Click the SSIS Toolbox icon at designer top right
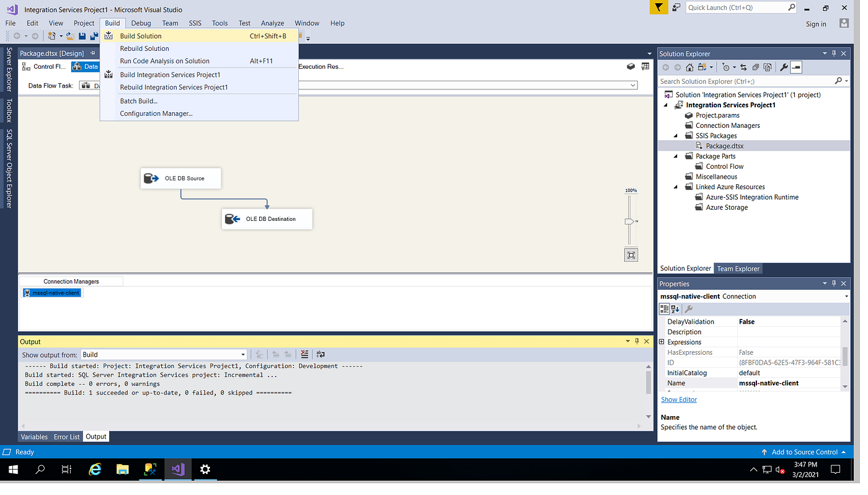Screen dimensions: 868x495 (x=631, y=66)
